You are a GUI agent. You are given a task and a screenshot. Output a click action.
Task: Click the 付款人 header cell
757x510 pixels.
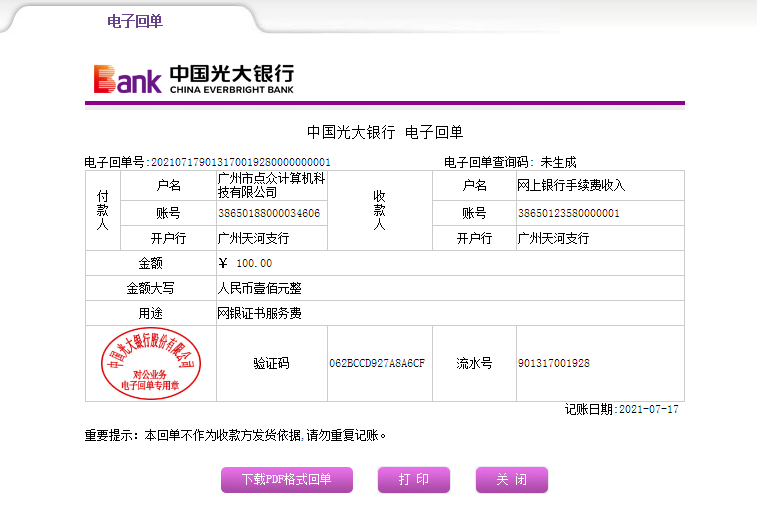click(102, 211)
